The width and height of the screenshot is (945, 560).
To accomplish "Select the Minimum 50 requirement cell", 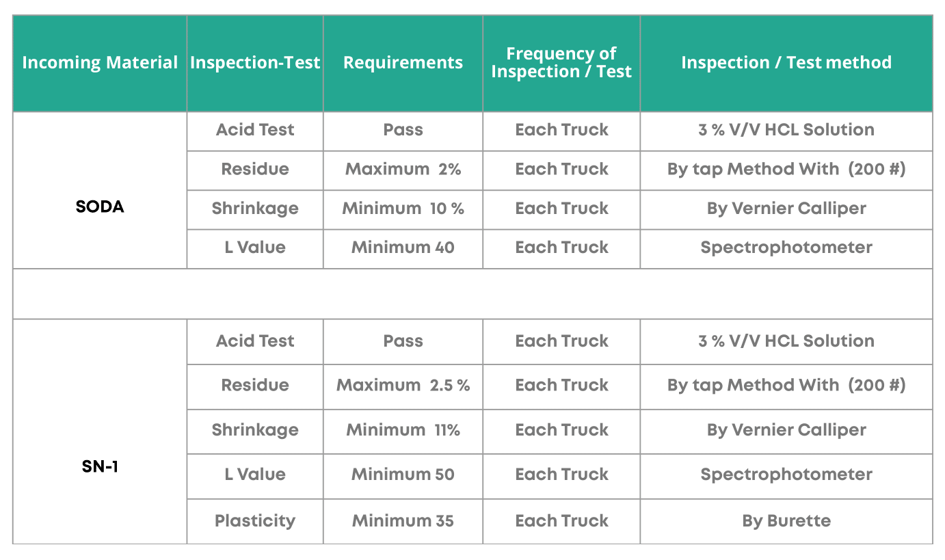I will click(403, 475).
